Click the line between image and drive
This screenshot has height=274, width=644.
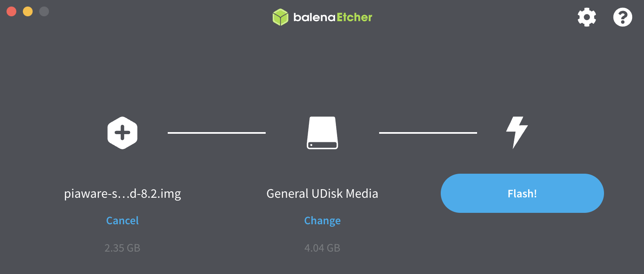pos(217,133)
